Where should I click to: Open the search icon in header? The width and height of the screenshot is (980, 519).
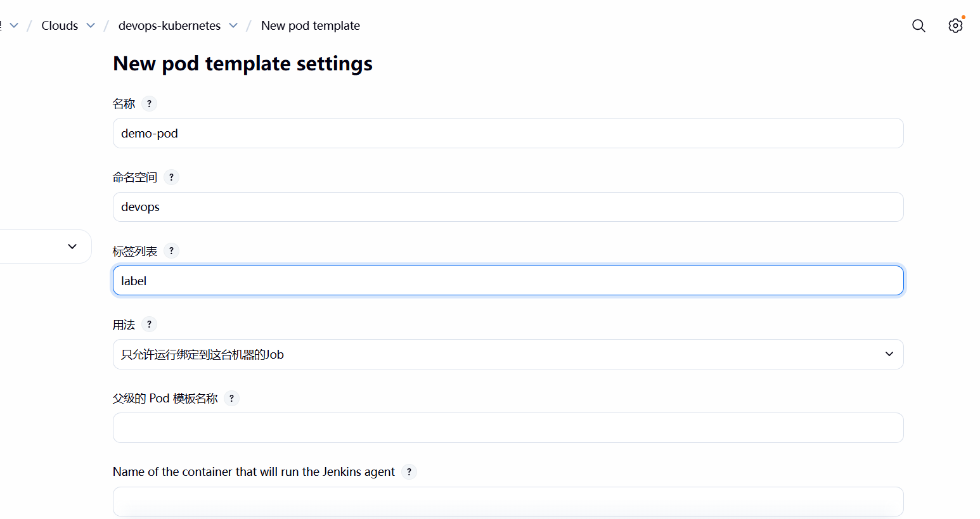pos(919,25)
